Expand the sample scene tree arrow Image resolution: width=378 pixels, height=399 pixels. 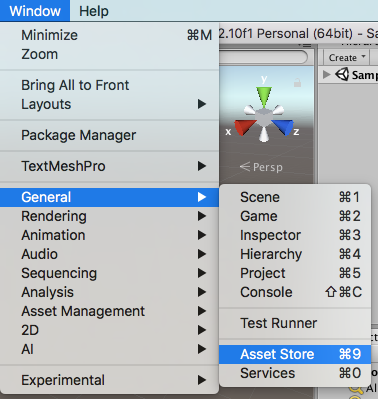coord(327,75)
